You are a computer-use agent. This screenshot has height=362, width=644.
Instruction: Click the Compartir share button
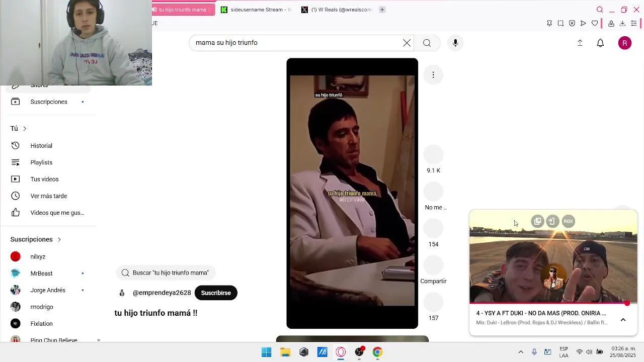[x=433, y=265]
